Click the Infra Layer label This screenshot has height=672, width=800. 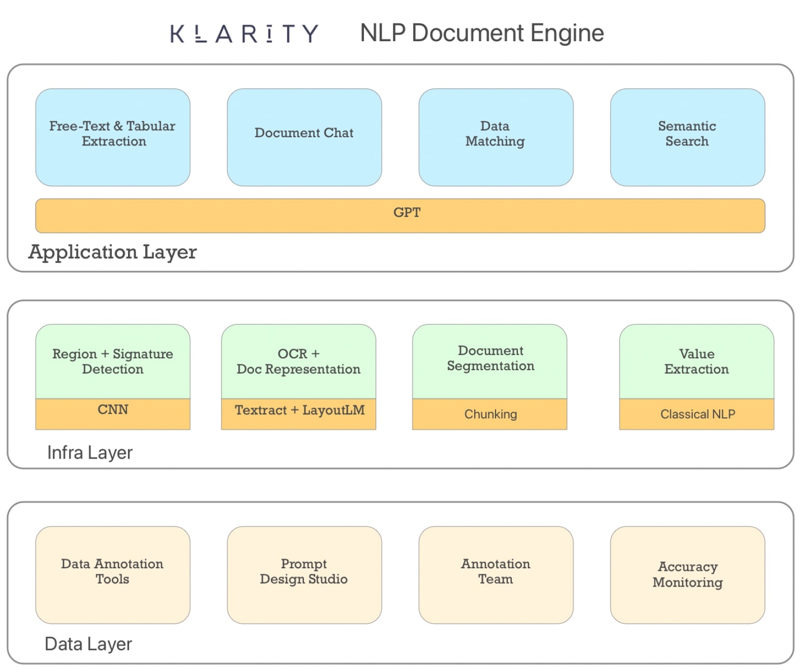click(x=90, y=452)
